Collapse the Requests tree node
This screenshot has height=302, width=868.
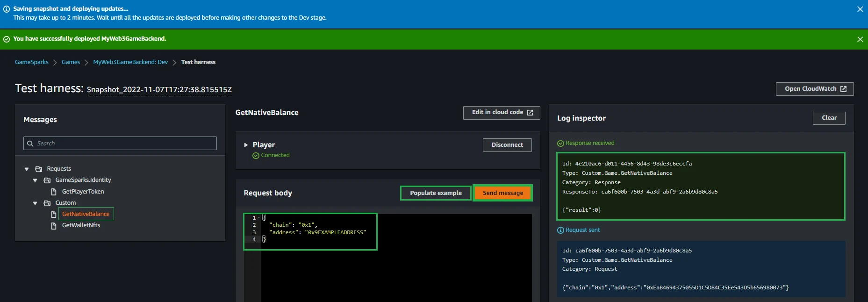[x=27, y=169]
